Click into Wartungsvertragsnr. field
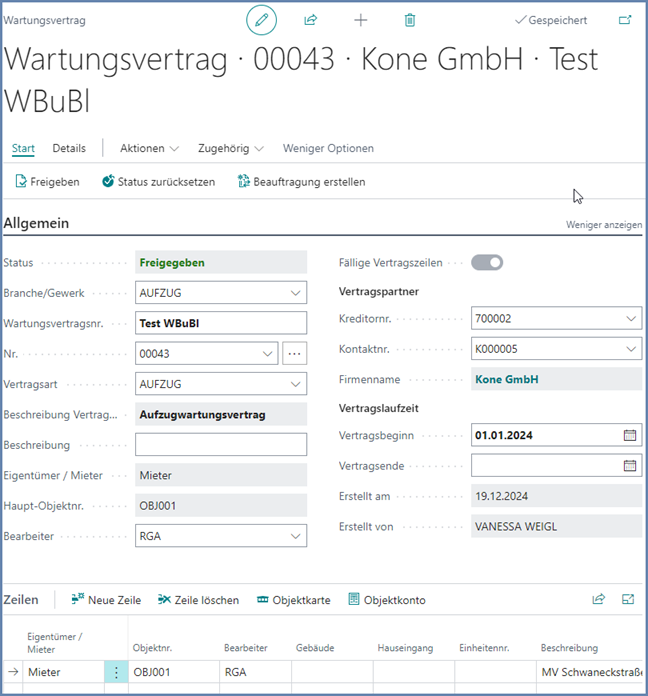Viewport: 648px width, 696px height. click(221, 323)
